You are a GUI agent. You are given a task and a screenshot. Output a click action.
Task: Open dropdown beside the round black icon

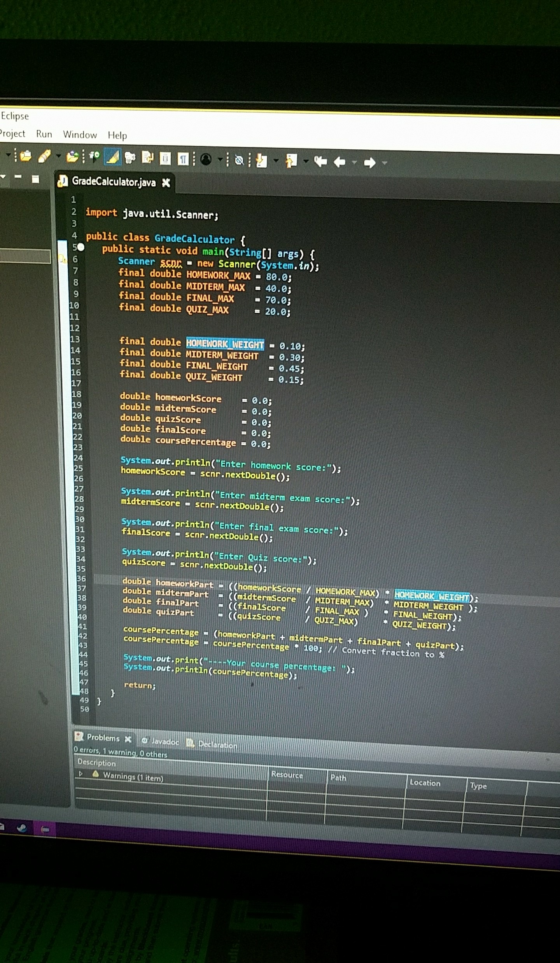click(220, 159)
